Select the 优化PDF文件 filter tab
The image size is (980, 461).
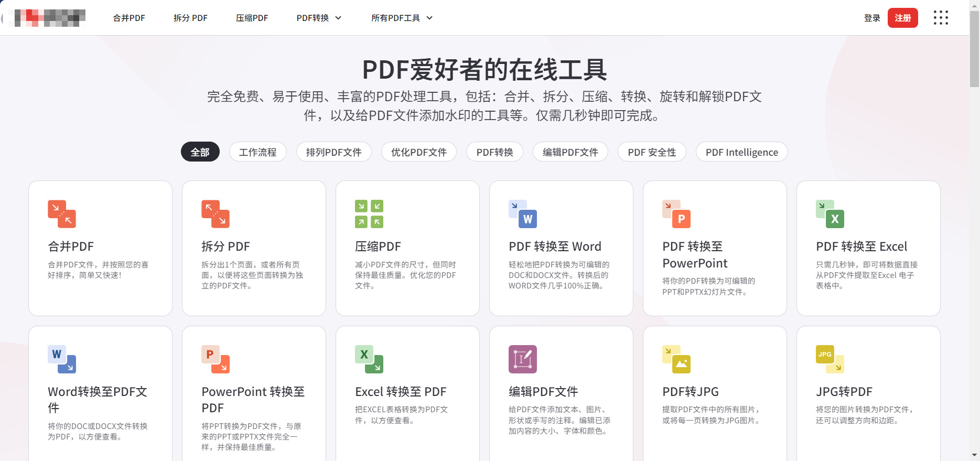[419, 152]
